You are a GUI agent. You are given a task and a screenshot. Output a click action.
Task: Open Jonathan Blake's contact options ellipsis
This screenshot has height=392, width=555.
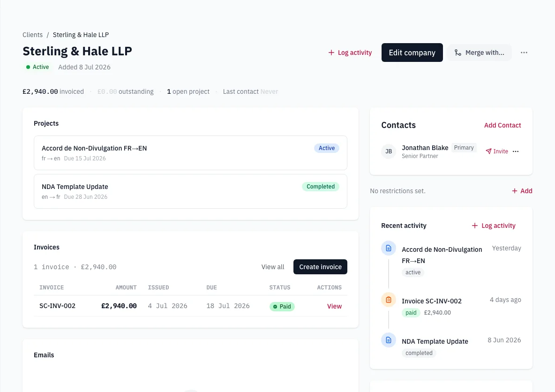[x=515, y=151]
